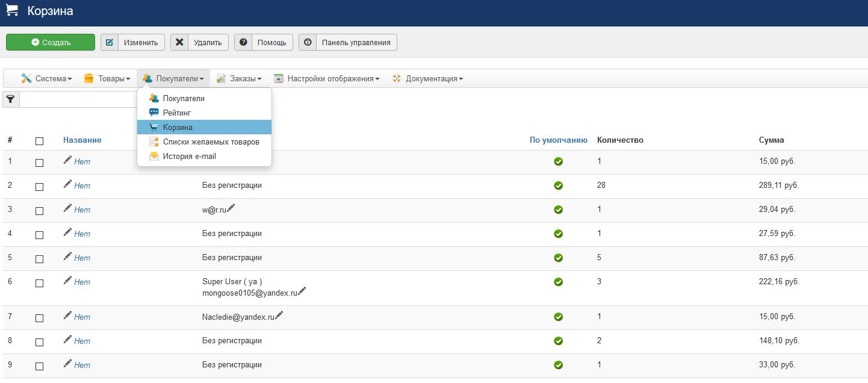The width and height of the screenshot is (868, 383).
Task: Click pencil icon beside mongoose0105@yandex.ru
Action: click(x=302, y=291)
